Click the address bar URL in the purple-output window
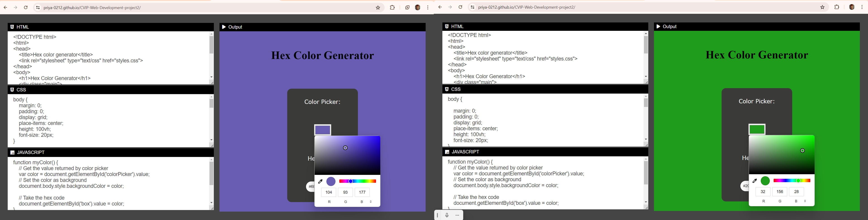 pos(92,7)
